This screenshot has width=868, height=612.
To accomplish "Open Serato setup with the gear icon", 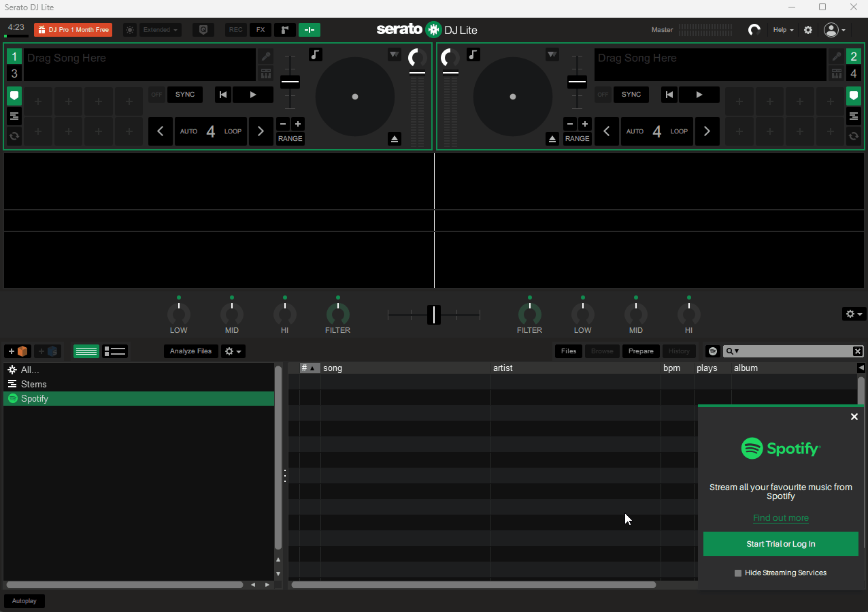I will click(807, 30).
